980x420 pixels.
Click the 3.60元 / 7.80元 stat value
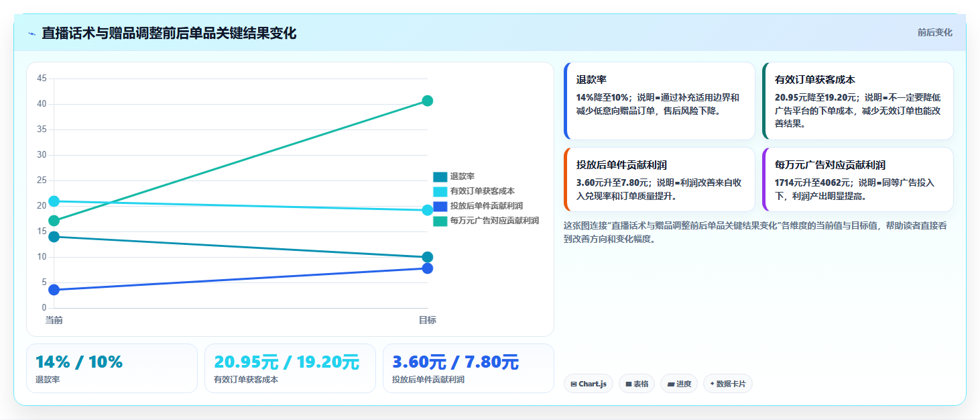(456, 362)
